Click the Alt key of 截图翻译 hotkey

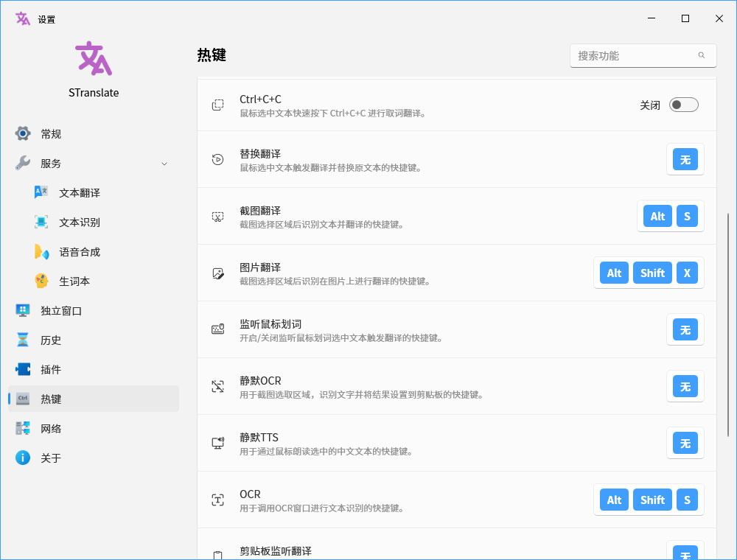(x=657, y=216)
